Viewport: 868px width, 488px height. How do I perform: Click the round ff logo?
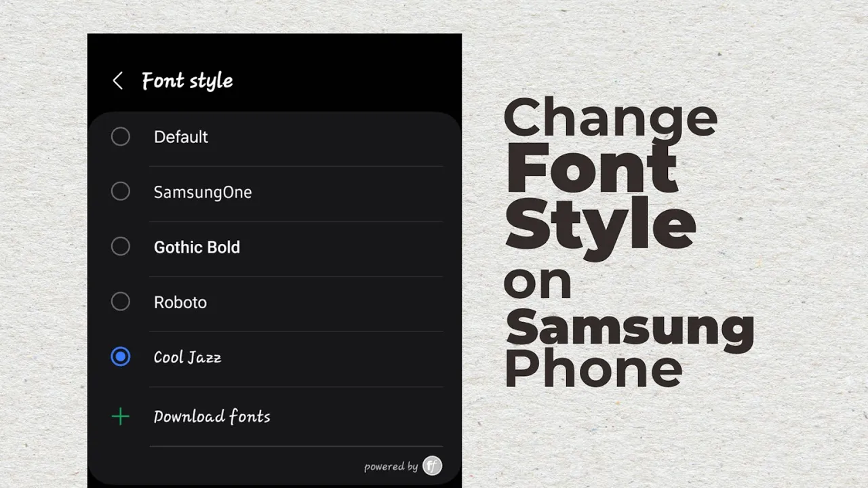(432, 466)
